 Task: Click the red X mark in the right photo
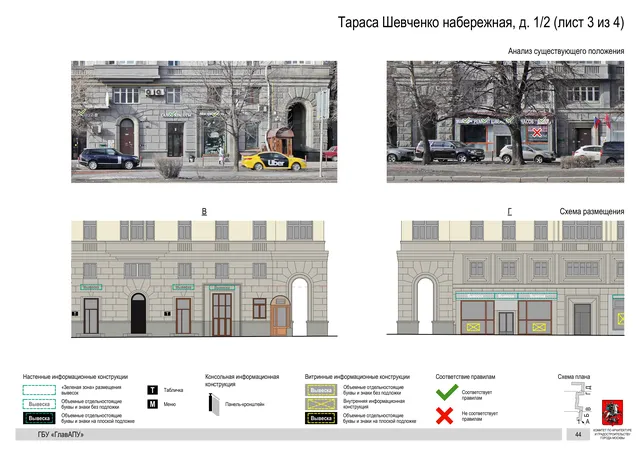point(537,132)
